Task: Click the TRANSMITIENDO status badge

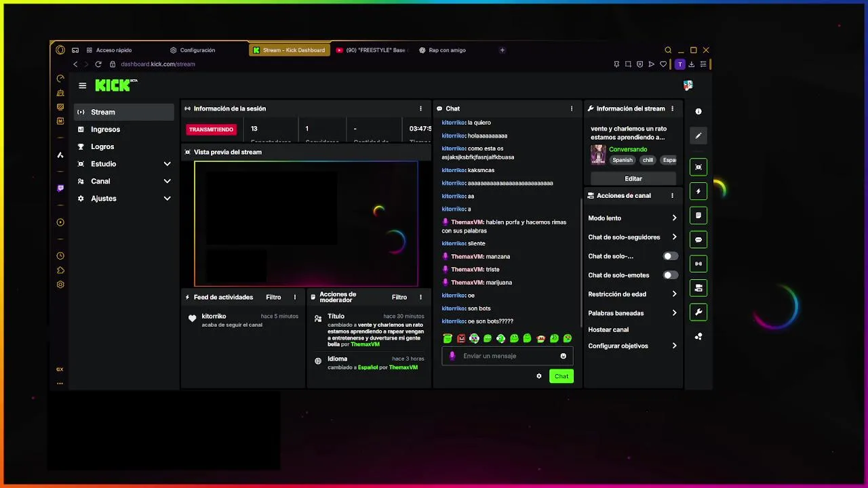Action: point(211,129)
